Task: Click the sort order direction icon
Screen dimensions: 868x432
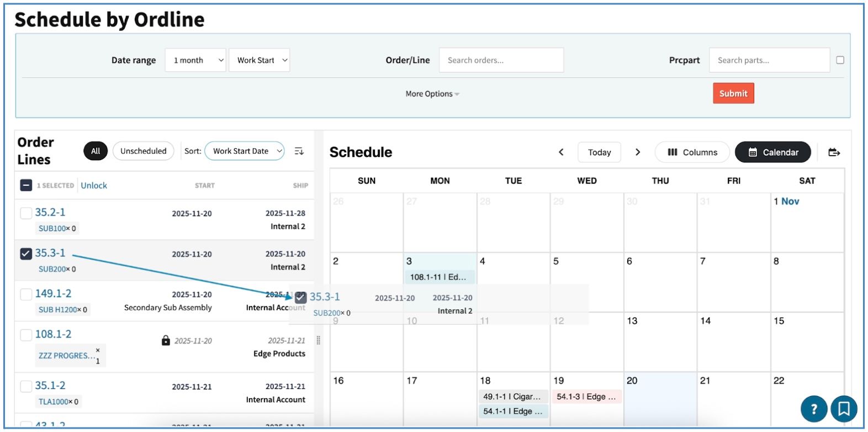Action: 299,151
